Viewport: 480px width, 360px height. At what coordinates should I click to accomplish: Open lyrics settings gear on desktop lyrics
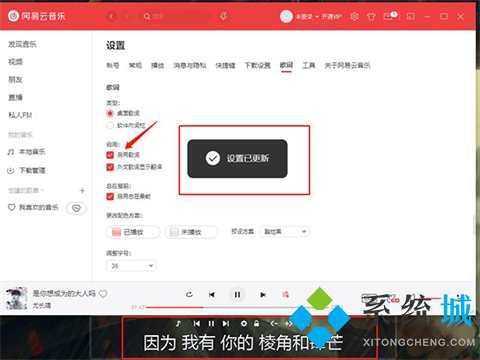tap(244, 323)
